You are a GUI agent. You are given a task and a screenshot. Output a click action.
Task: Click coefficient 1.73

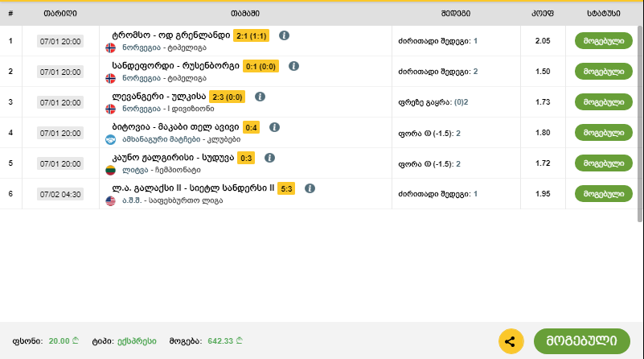tap(543, 102)
